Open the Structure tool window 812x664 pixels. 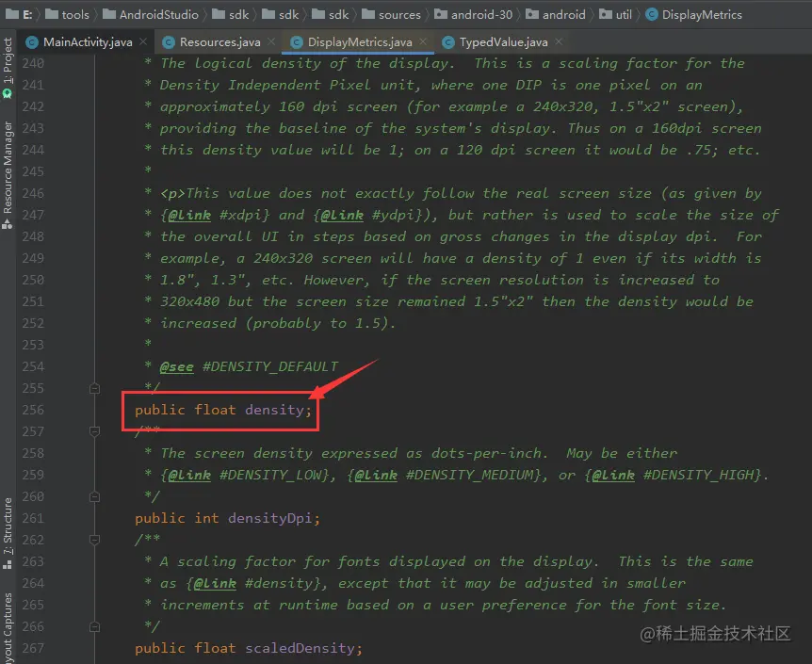[8, 533]
